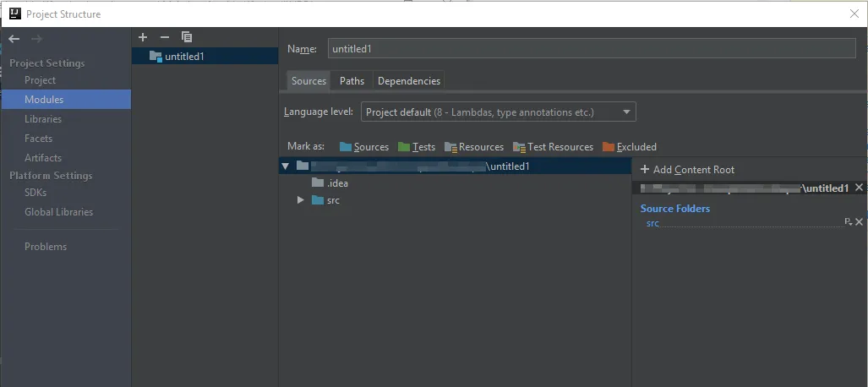Copy the module using the copy icon
Viewport: 868px width, 387px height.
[187, 37]
